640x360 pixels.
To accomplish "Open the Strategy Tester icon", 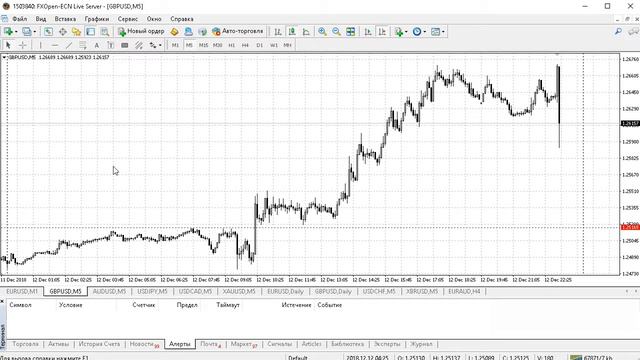I will point(104,31).
